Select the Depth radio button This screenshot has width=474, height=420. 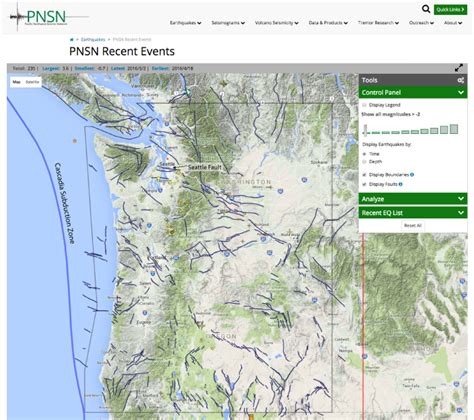click(x=364, y=162)
